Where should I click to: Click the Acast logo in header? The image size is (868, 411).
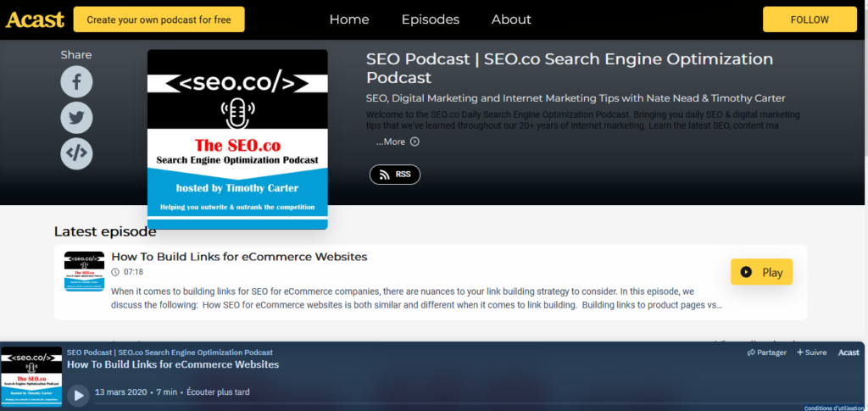tap(35, 19)
